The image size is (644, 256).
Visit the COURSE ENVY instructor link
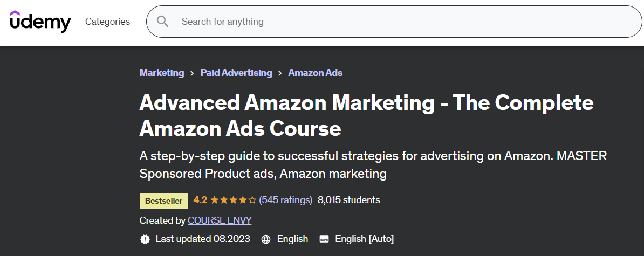pos(220,221)
